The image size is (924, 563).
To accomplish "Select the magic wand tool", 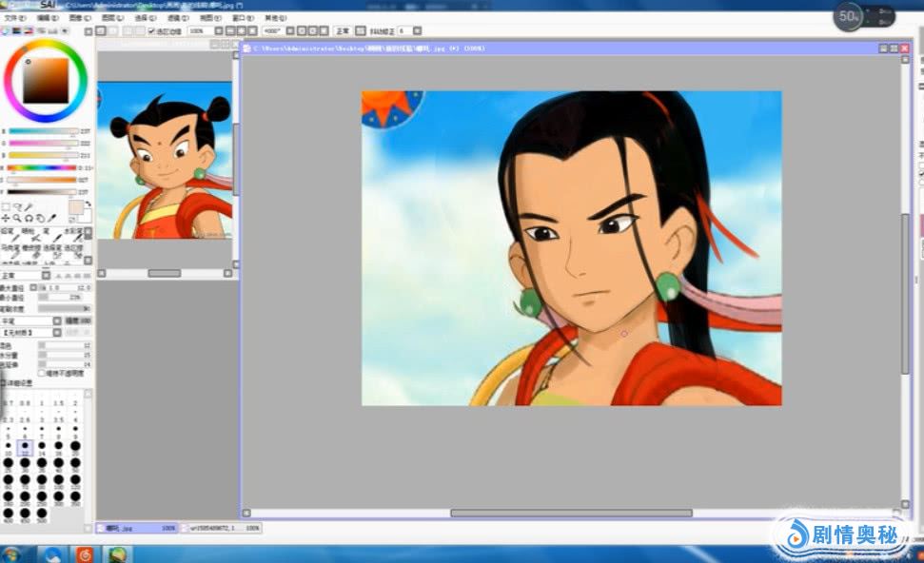I will coord(29,206).
